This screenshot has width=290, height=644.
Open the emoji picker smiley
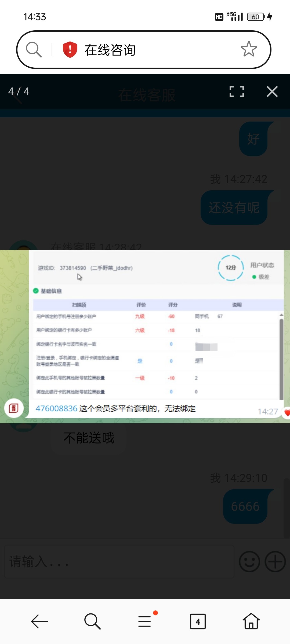click(249, 562)
